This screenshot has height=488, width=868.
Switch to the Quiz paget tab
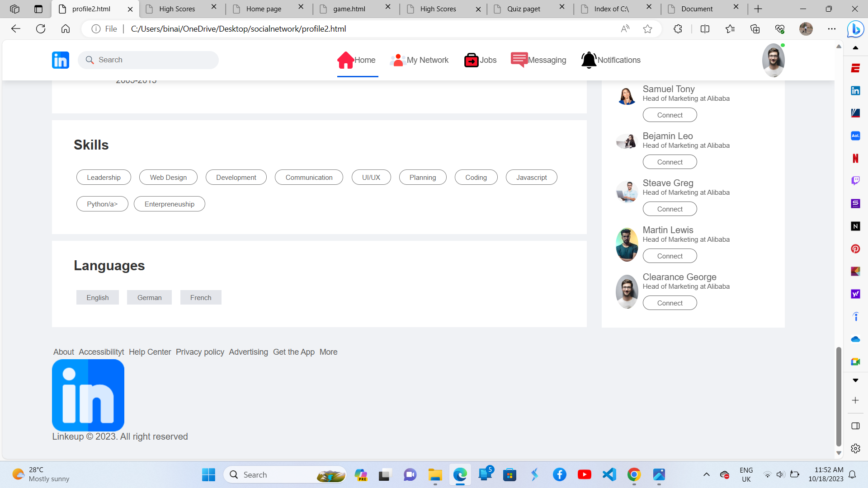pyautogui.click(x=530, y=9)
